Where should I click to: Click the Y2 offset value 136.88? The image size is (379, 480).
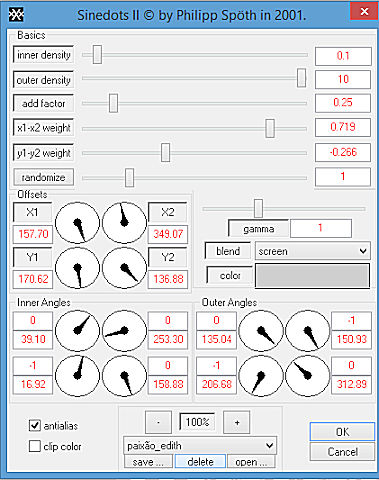click(168, 279)
